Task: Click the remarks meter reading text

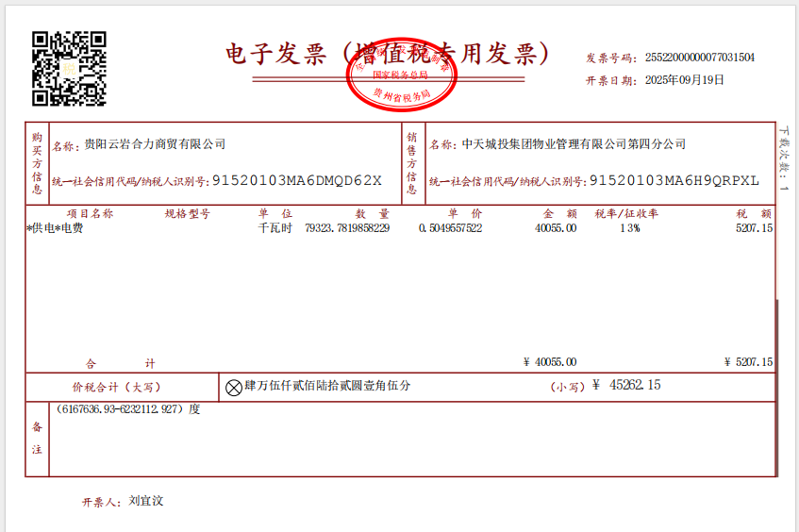Action: point(128,410)
